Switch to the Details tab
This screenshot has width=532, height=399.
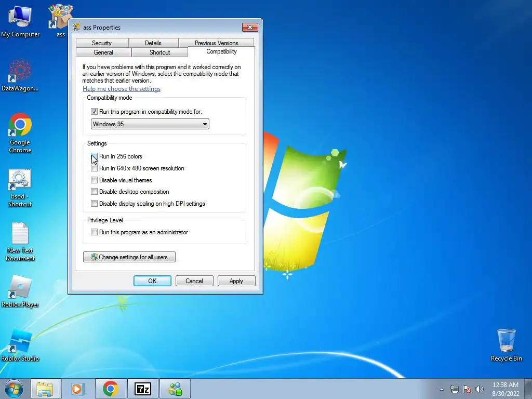pos(153,43)
